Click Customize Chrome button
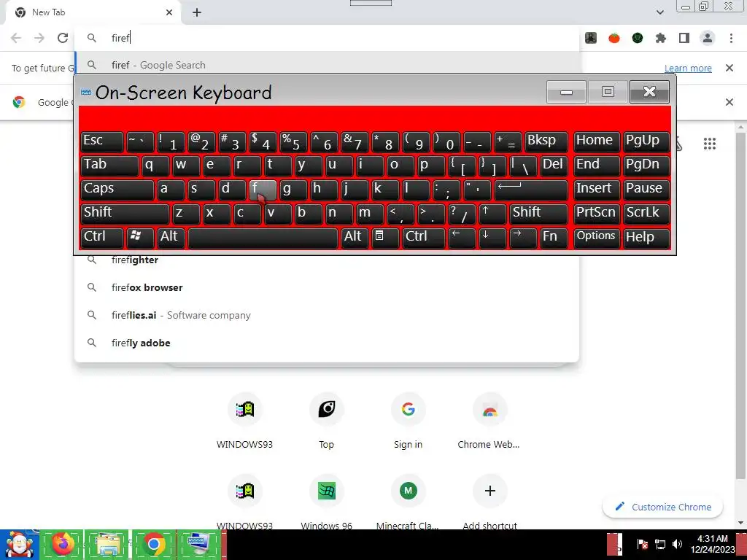Screen dimensions: 747x560 [x=662, y=507]
